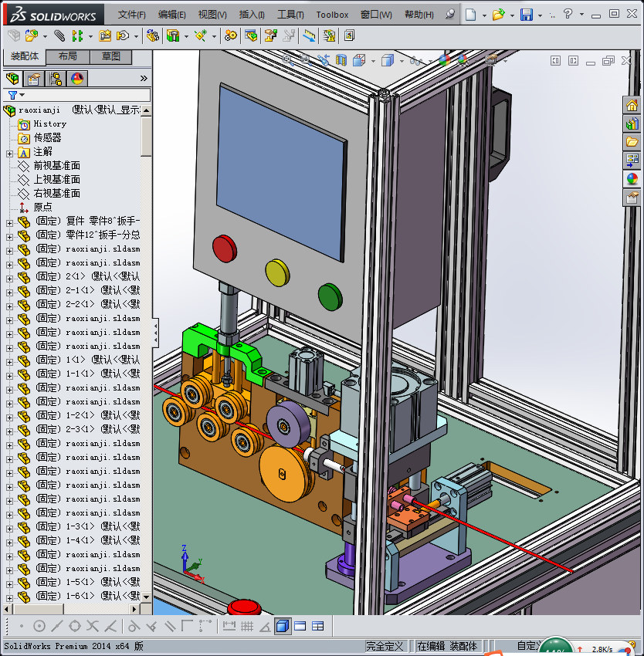Image resolution: width=644 pixels, height=656 pixels.
Task: Expand the (固定) 2<1> component node
Action: click(x=9, y=279)
